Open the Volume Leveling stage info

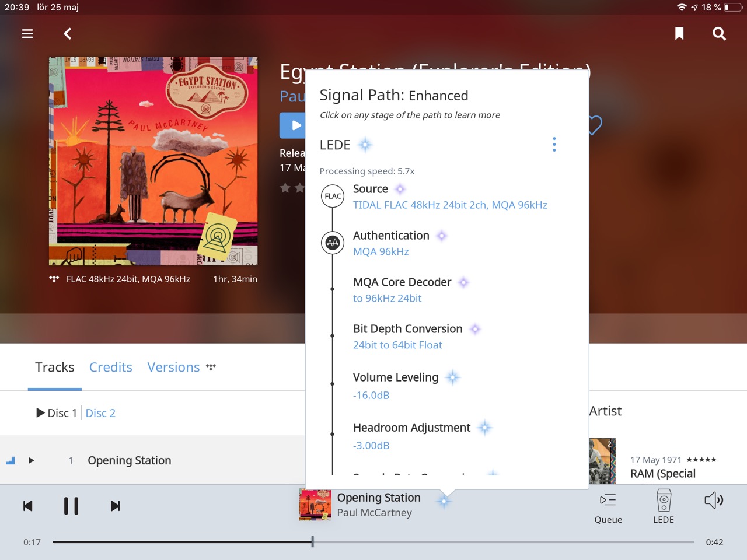[396, 377]
